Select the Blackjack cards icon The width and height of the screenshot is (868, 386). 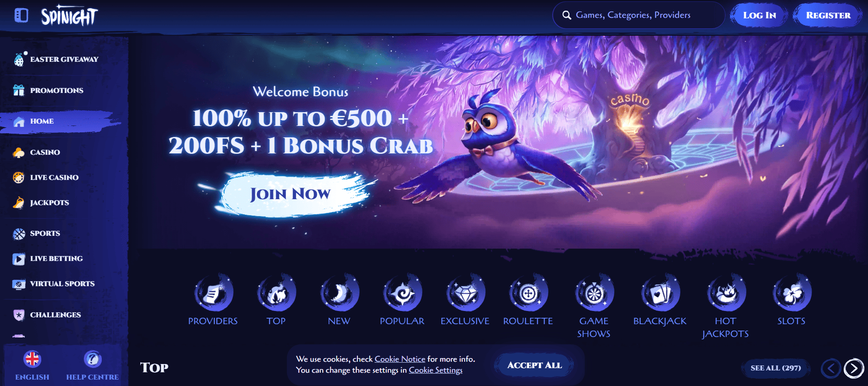(x=660, y=293)
